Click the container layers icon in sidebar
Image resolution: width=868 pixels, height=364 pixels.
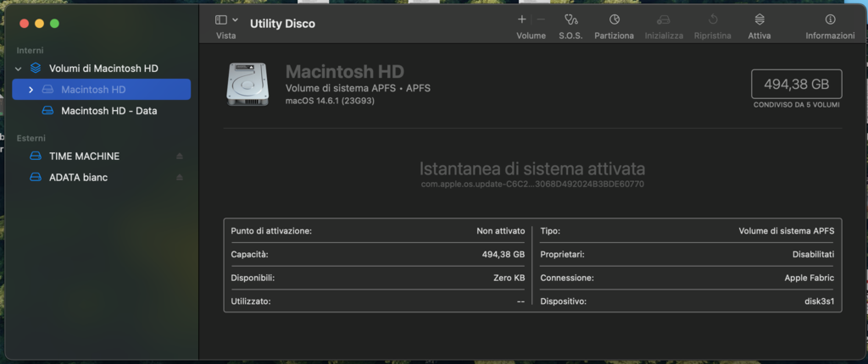point(36,69)
